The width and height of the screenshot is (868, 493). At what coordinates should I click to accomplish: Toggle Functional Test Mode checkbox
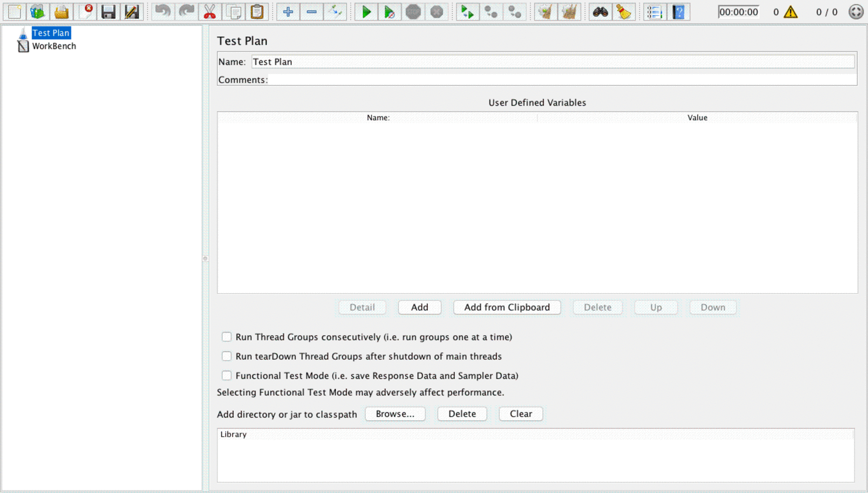226,376
